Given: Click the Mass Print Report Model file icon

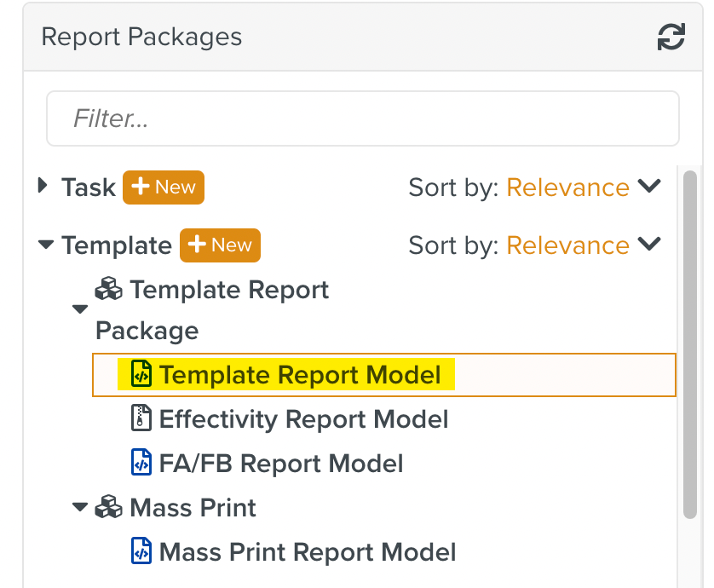Looking at the screenshot, I should click(141, 552).
